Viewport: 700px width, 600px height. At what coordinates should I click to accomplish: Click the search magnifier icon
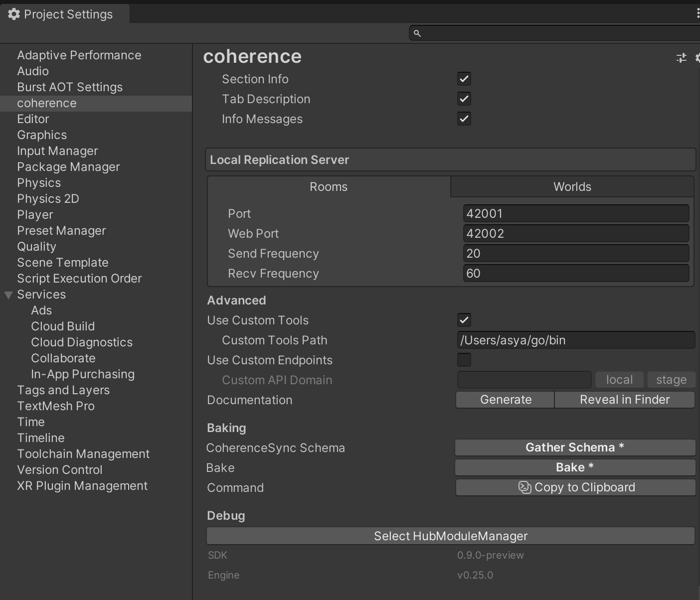pyautogui.click(x=417, y=33)
